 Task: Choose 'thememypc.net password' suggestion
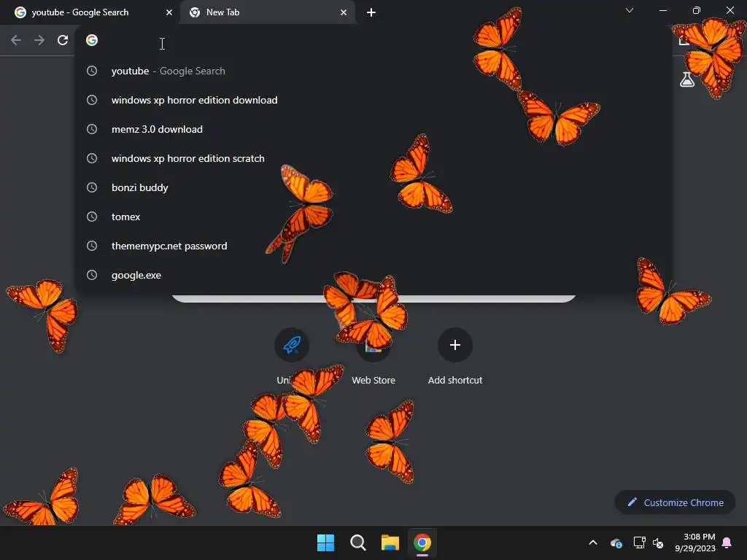coord(373,246)
